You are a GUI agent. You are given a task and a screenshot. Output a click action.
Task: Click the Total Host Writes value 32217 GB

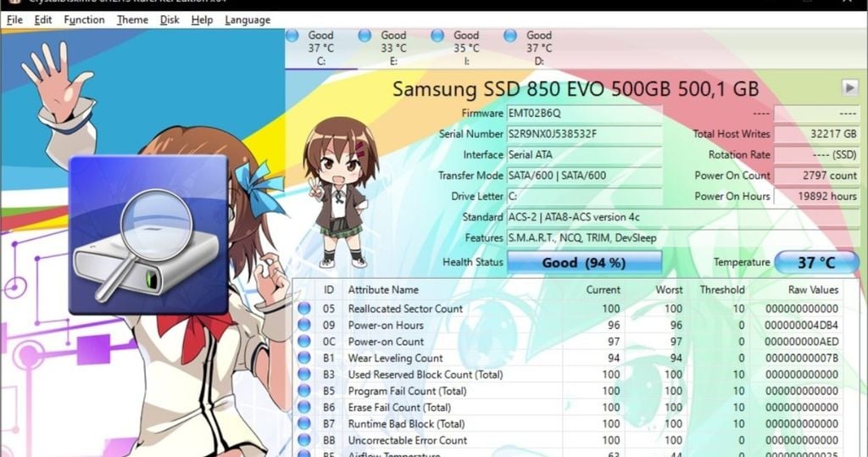click(x=816, y=134)
